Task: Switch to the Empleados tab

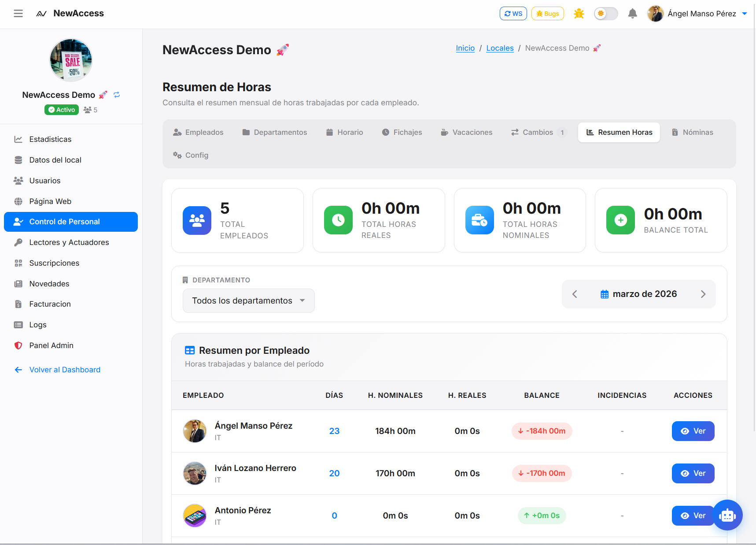Action: tap(198, 133)
